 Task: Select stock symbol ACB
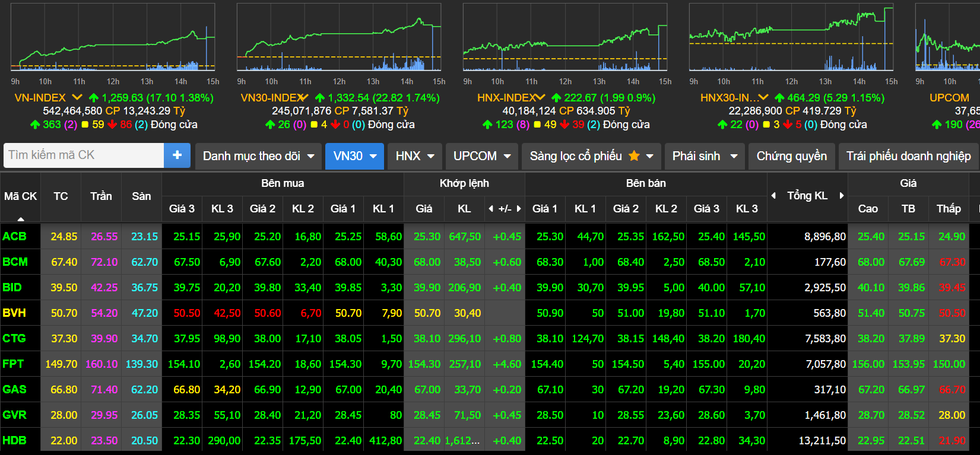point(14,236)
